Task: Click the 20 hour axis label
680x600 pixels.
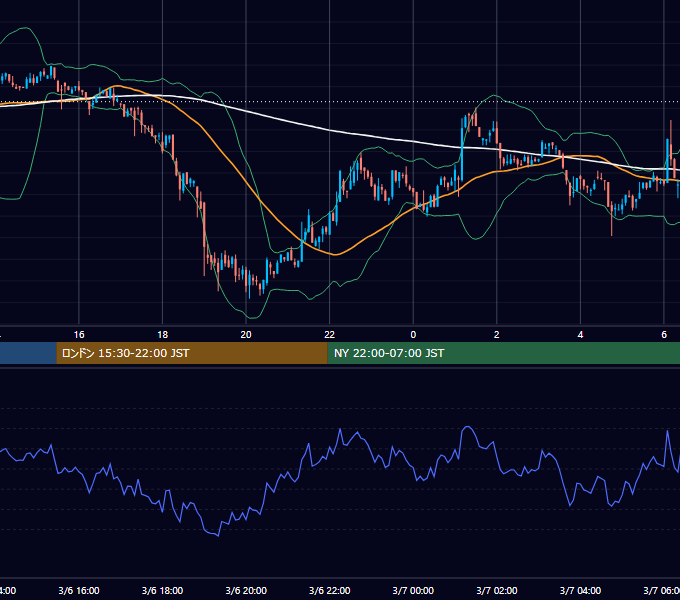Action: pos(246,335)
